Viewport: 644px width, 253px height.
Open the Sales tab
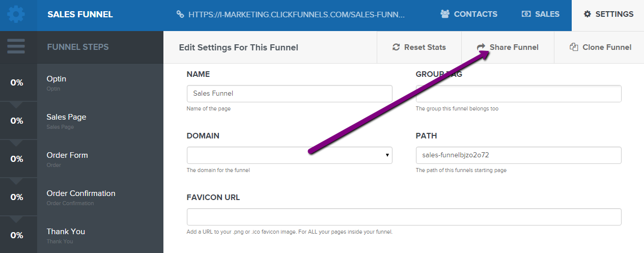click(541, 14)
